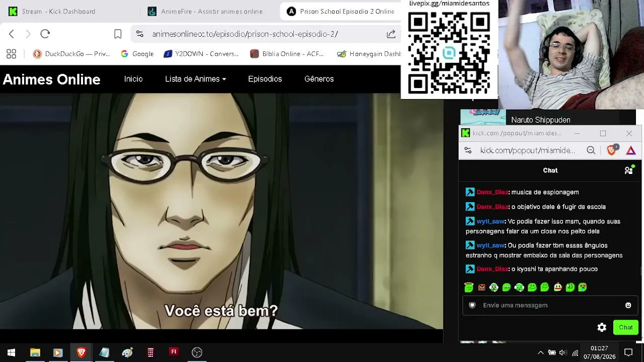644x362 pixels.
Task: Go back in browser history
Action: click(12, 34)
